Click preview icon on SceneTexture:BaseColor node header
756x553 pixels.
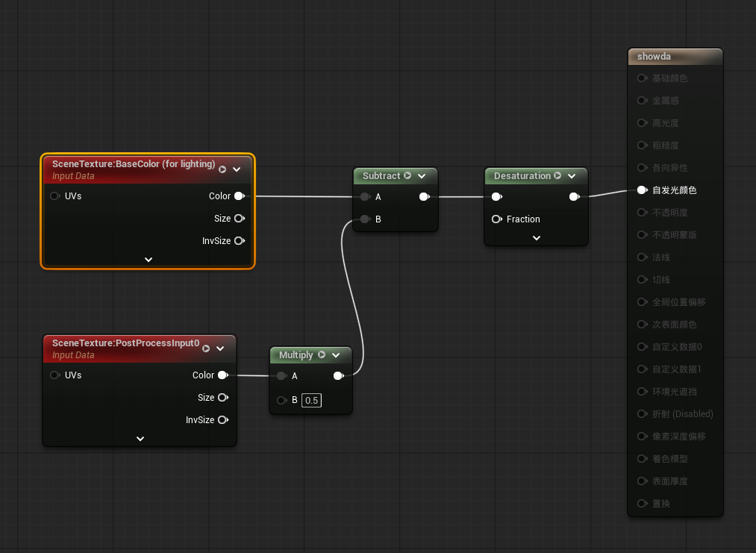coord(222,169)
